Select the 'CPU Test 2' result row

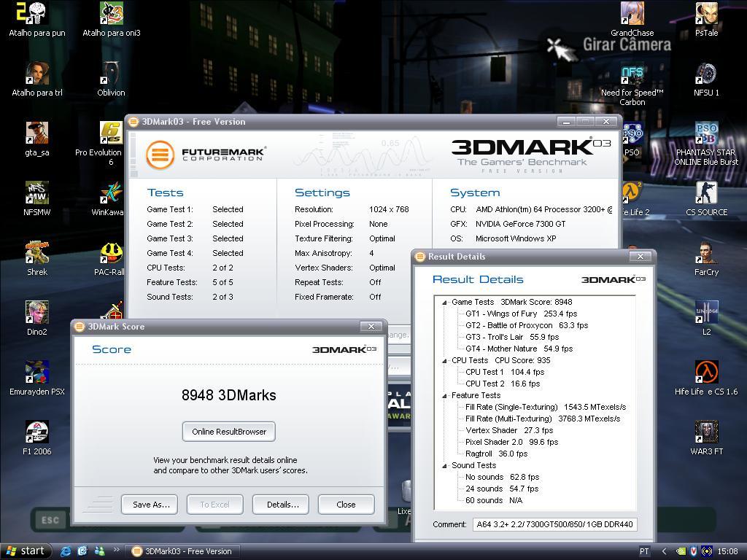(503, 384)
